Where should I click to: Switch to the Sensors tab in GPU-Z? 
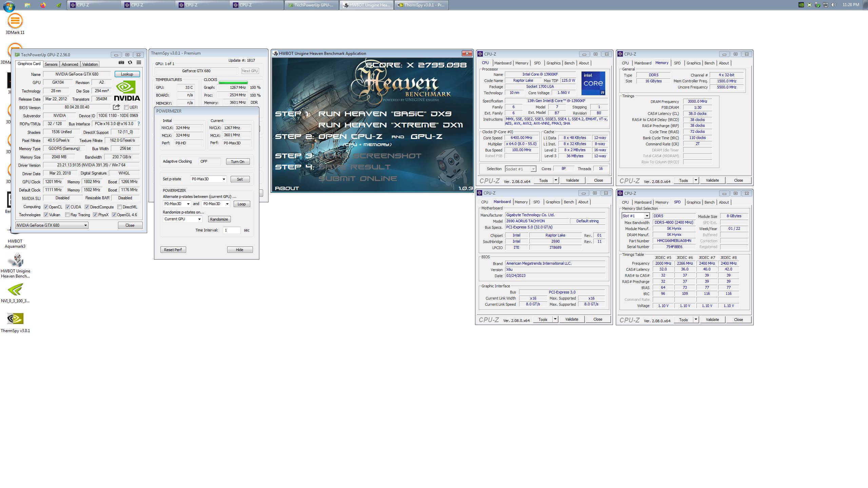click(x=51, y=64)
